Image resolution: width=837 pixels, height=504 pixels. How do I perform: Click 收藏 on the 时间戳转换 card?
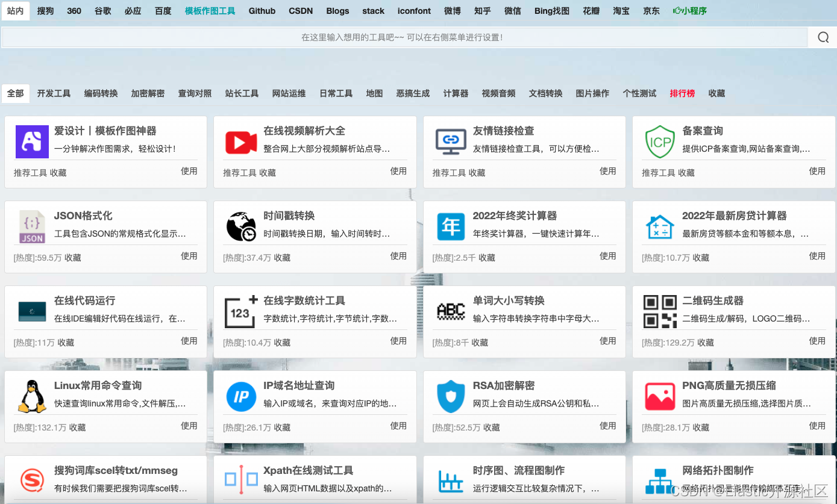[282, 258]
